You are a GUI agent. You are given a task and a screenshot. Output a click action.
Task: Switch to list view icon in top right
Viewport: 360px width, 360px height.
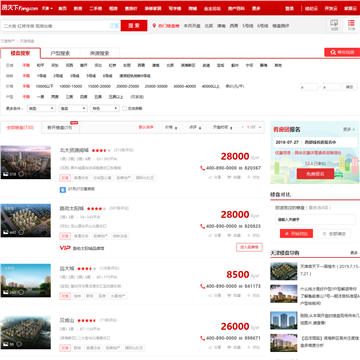(x=351, y=25)
